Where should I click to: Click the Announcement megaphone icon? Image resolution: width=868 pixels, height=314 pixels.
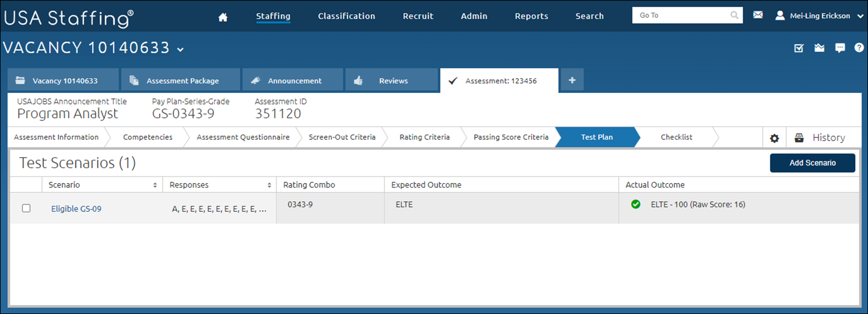point(255,80)
